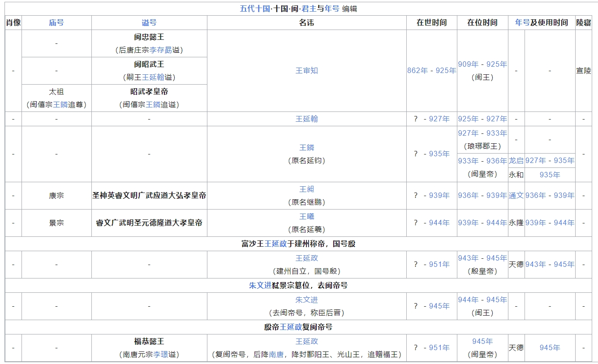
Task: Open the 862年 birth year link
Action: click(417, 71)
